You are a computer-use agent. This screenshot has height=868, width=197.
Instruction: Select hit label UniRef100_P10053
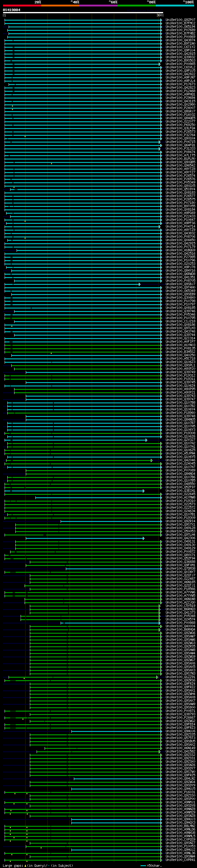[180, 846]
